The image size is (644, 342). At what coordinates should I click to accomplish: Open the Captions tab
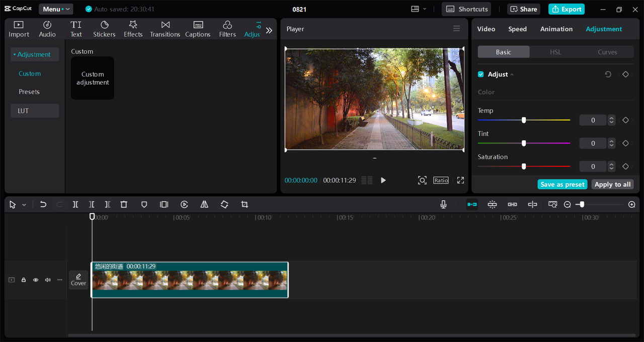tap(198, 29)
